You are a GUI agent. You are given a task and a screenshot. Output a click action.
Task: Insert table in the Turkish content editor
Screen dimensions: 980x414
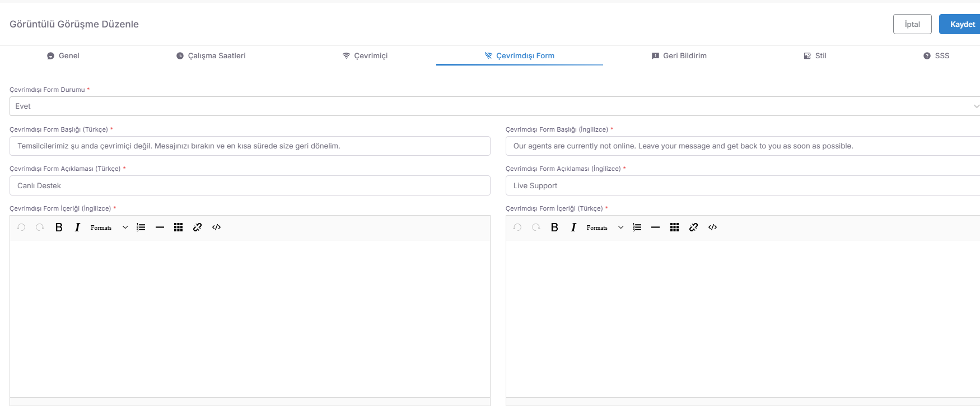(675, 227)
